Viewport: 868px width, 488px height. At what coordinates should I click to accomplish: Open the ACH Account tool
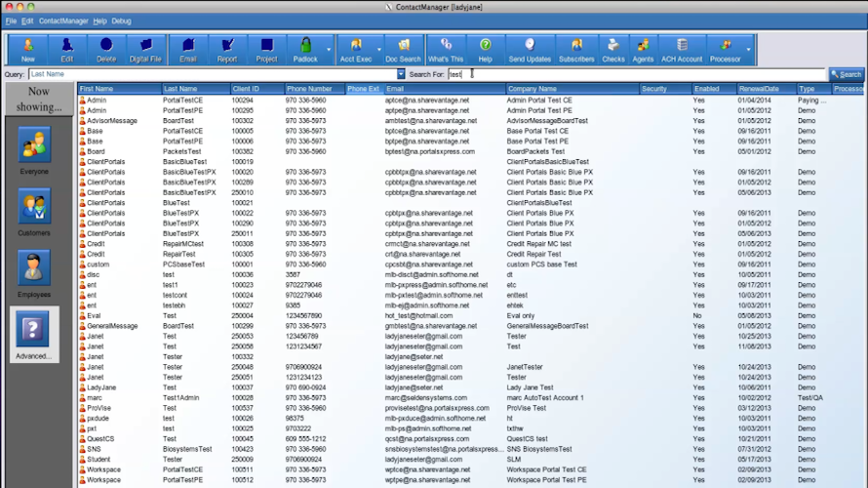pos(682,50)
